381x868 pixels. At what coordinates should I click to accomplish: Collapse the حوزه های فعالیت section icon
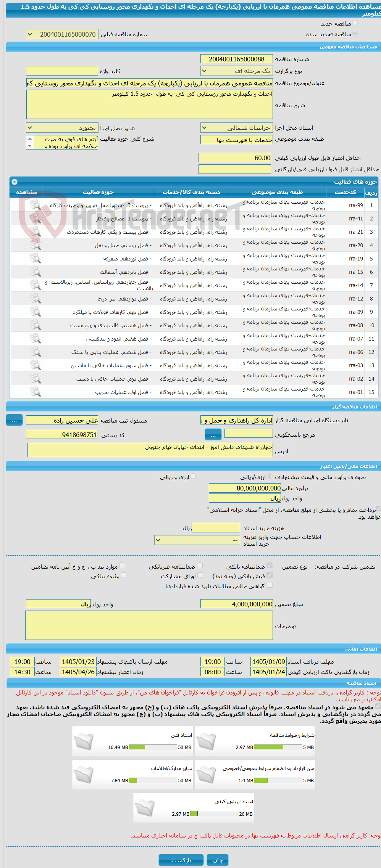pyautogui.click(x=15, y=182)
